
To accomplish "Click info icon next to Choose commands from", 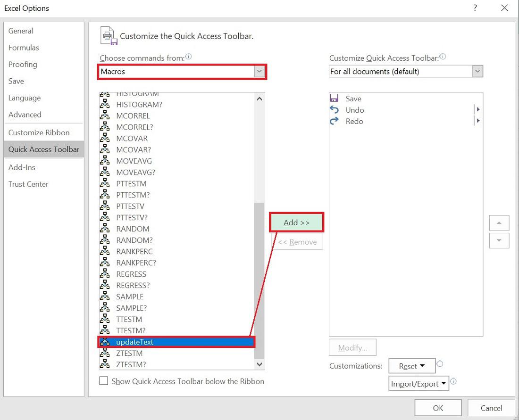I will [x=188, y=57].
